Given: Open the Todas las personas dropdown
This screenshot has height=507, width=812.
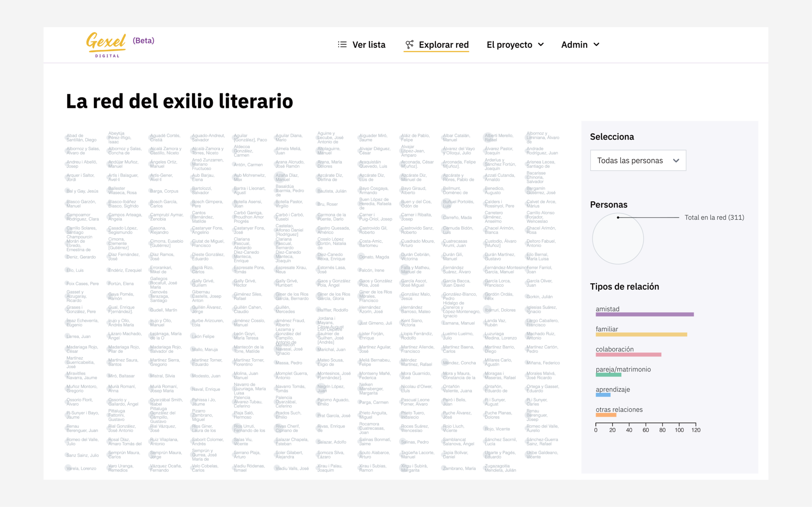Looking at the screenshot, I should (x=638, y=161).
